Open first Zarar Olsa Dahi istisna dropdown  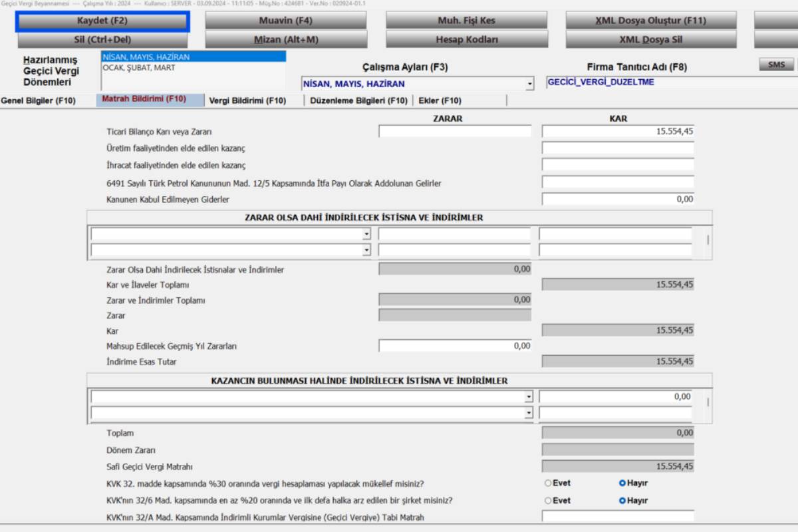pyautogui.click(x=366, y=234)
